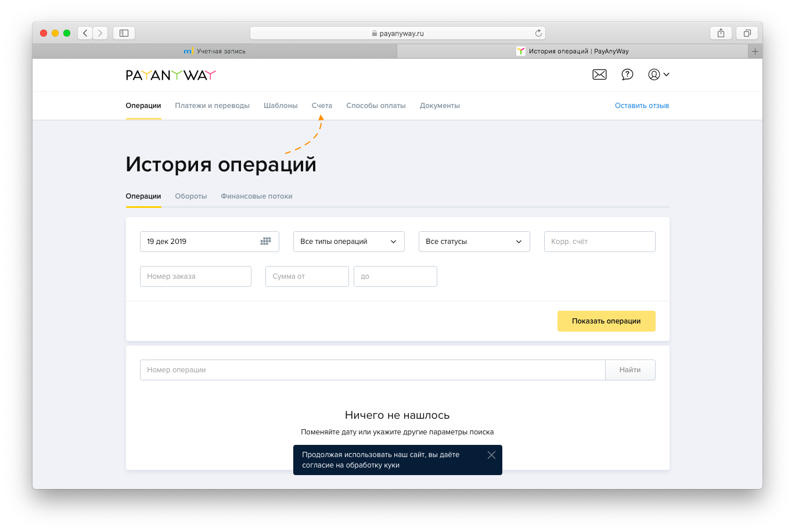Focus the 'Корр. счёт' input field
This screenshot has height=532, width=795.
[x=599, y=242]
